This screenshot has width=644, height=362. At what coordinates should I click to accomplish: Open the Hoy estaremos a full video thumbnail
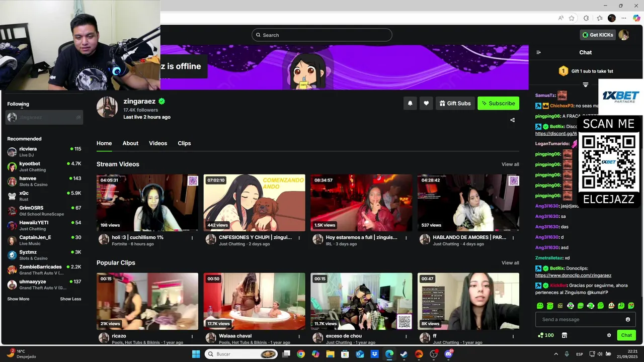[361, 203]
